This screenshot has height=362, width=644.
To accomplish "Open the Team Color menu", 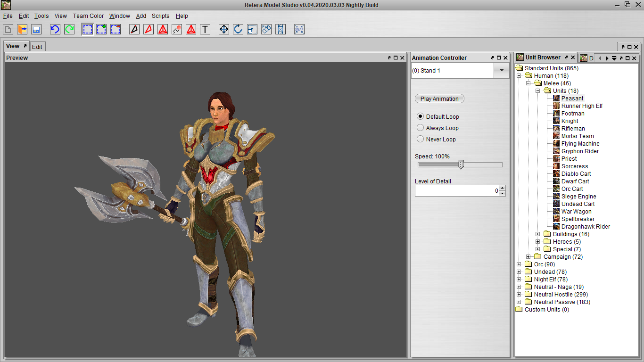I will tap(88, 16).
